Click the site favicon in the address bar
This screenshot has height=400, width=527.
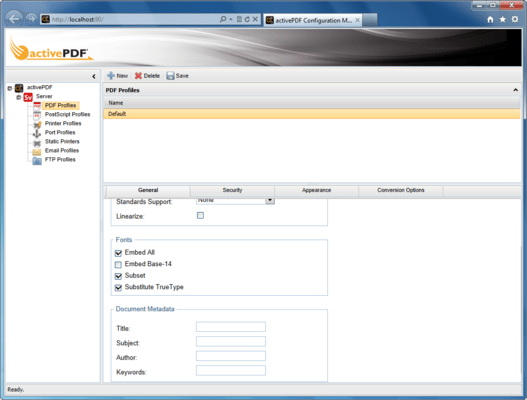(x=45, y=19)
